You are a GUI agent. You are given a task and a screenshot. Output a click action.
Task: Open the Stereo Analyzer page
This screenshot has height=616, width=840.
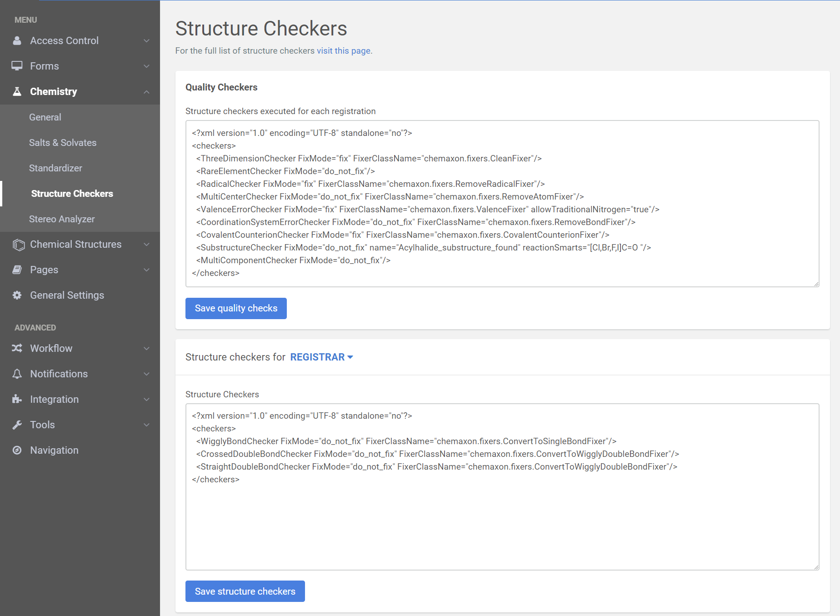[80, 219]
